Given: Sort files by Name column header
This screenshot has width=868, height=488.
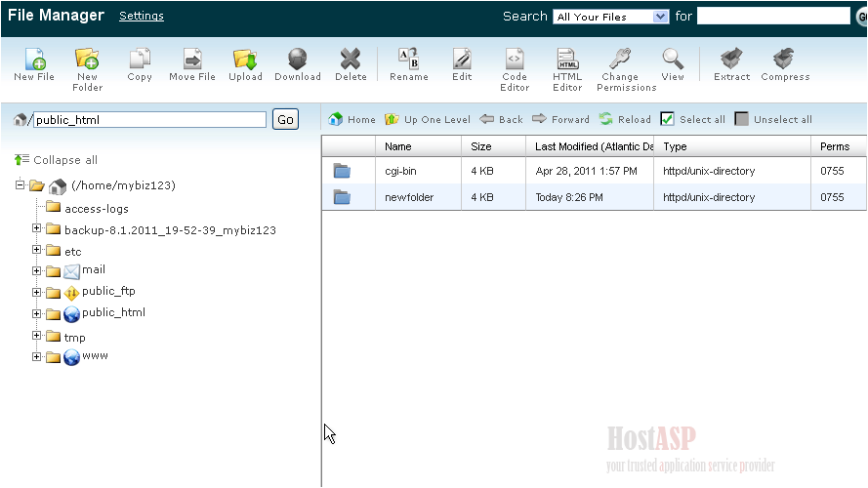Looking at the screenshot, I should click(x=398, y=146).
